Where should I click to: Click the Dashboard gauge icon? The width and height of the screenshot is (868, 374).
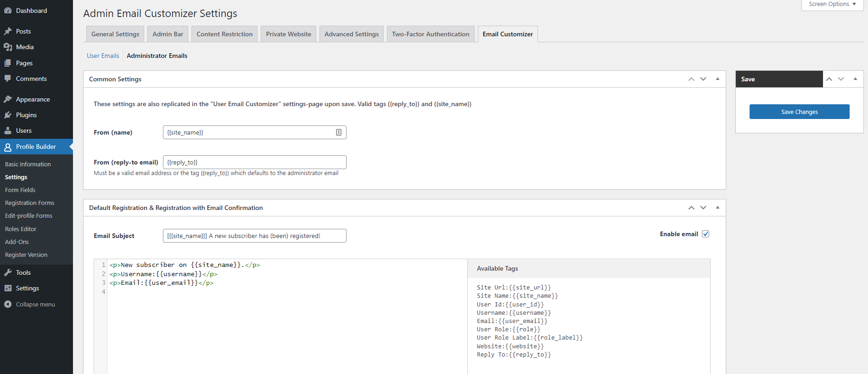pos(8,11)
